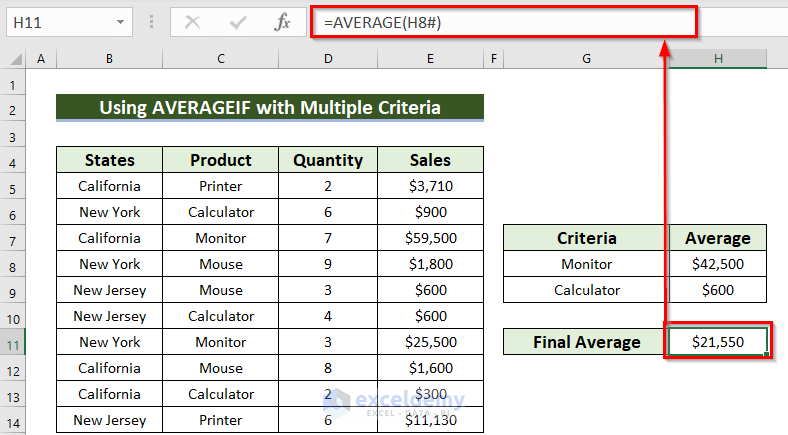Select column E header
The width and height of the screenshot is (788, 435).
tap(430, 60)
